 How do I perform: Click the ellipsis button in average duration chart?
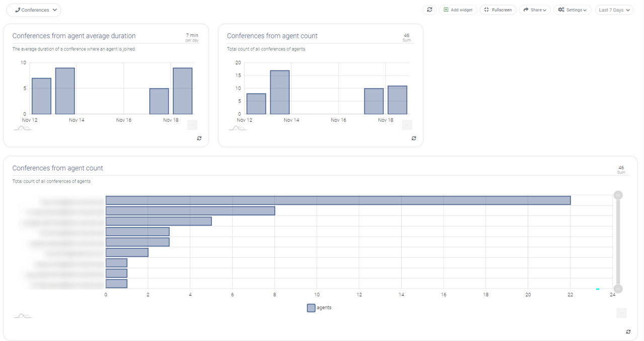(x=192, y=125)
